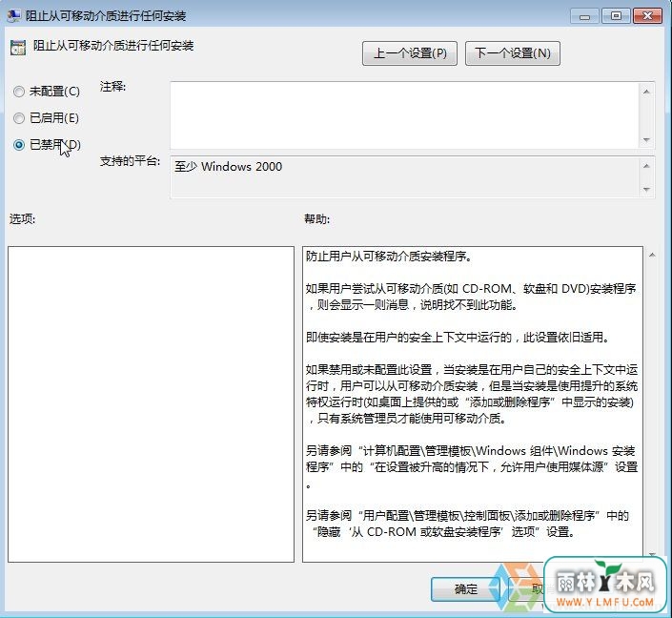Click down arrow of 注释 box scrollbar
This screenshot has width=672, height=618.
(x=646, y=140)
